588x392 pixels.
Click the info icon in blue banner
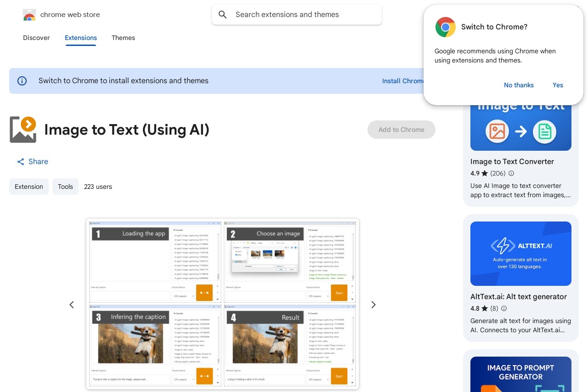(x=22, y=81)
